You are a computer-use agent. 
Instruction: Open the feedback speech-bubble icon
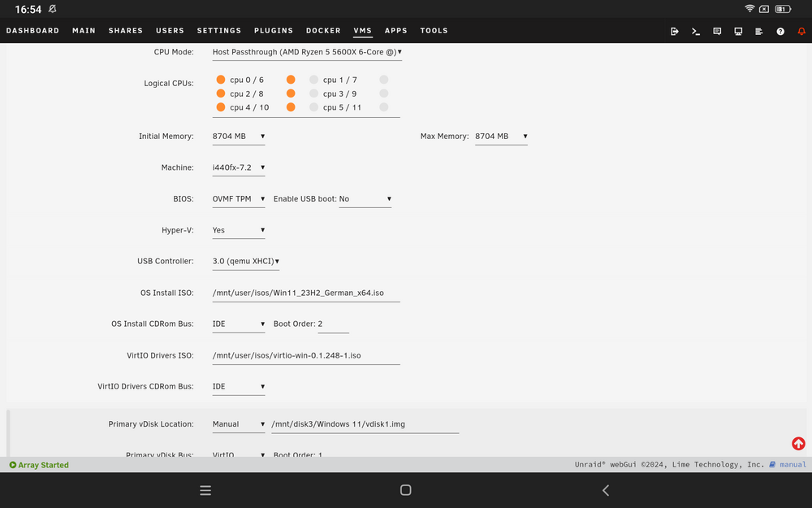(717, 31)
